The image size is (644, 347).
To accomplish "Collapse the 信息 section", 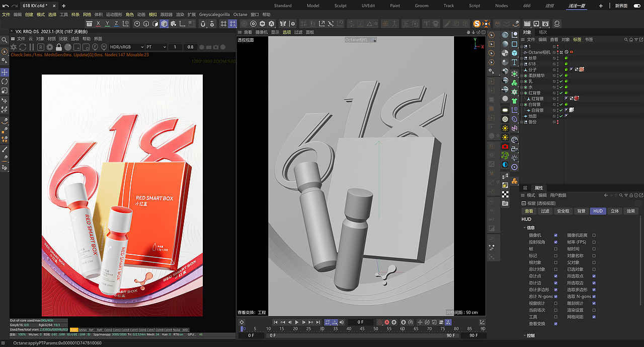I will click(x=525, y=228).
